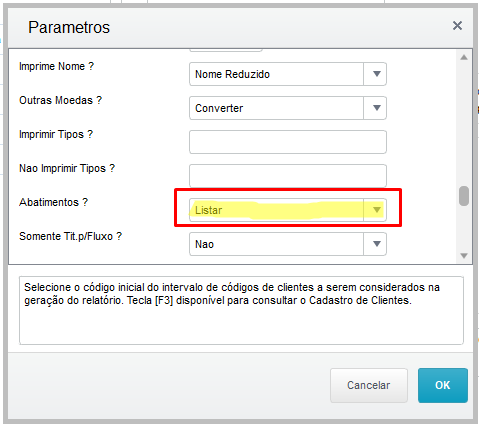Screen dimensions: 479x424
Task: Open the Somente Tit.p/Fluxo dropdown arrow
Action: (376, 244)
